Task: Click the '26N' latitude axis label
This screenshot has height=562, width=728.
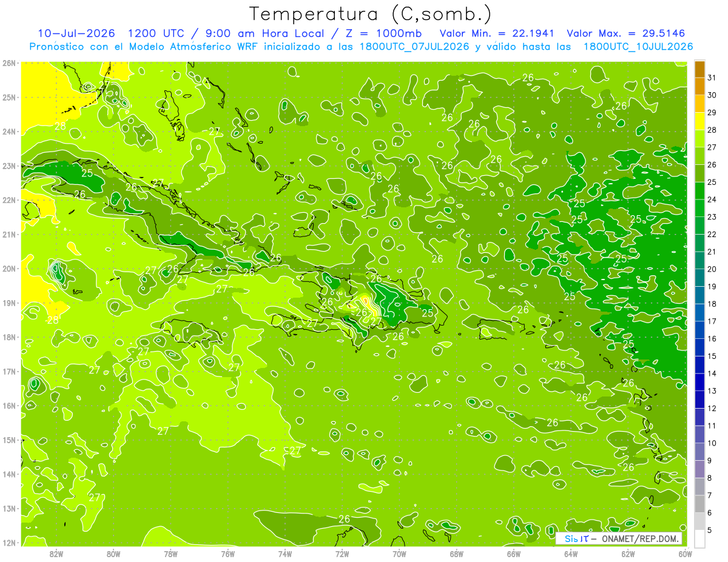Action: pyautogui.click(x=9, y=63)
